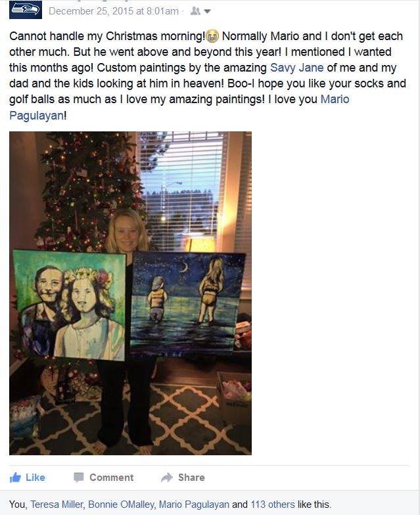Click the Seahawks logo profile picture
Screen dimensions: 420x515
tap(25, 9)
